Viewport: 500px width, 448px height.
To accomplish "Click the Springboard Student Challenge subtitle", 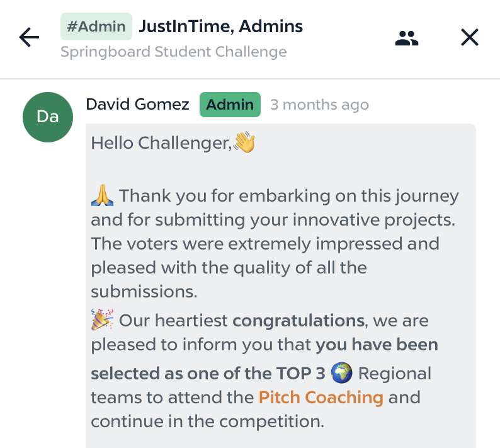I will coord(173,52).
